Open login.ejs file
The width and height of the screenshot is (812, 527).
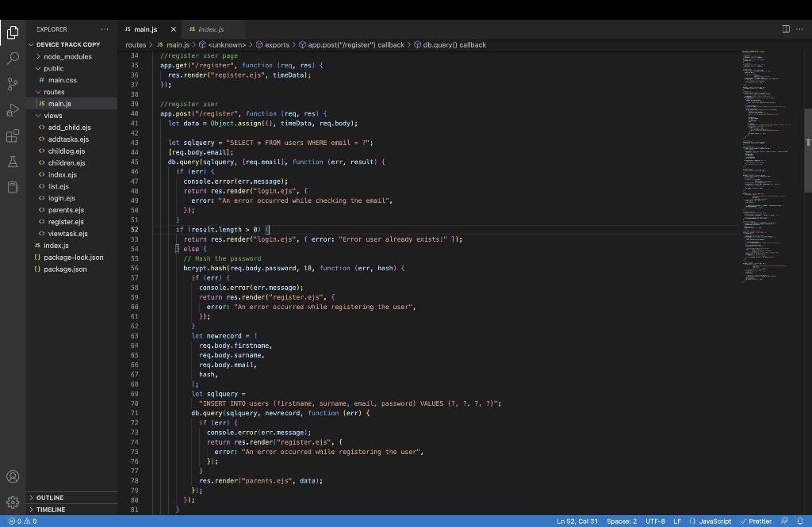pyautogui.click(x=72, y=198)
